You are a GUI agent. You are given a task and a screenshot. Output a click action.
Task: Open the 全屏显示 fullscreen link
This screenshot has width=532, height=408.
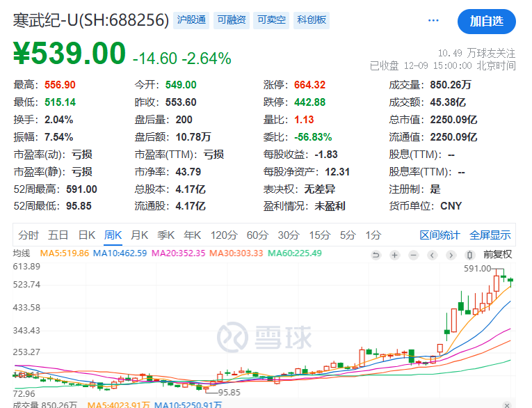(490, 235)
